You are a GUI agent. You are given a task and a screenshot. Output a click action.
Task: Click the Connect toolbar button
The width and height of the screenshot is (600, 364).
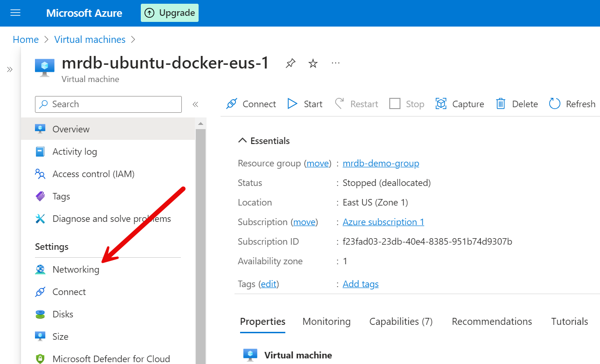251,104
